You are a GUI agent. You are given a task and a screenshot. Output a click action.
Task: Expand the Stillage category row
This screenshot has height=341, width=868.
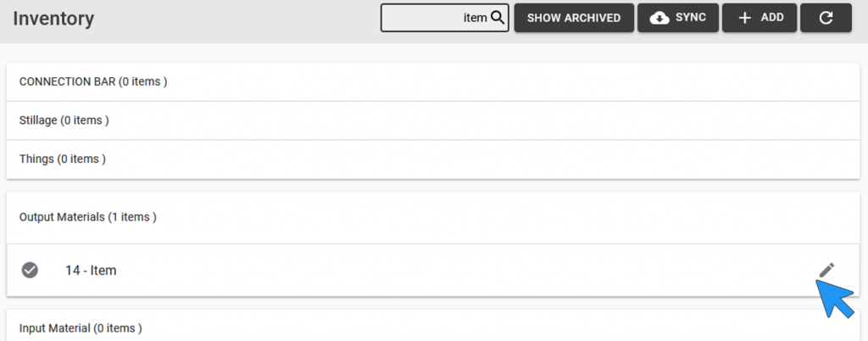point(433,120)
